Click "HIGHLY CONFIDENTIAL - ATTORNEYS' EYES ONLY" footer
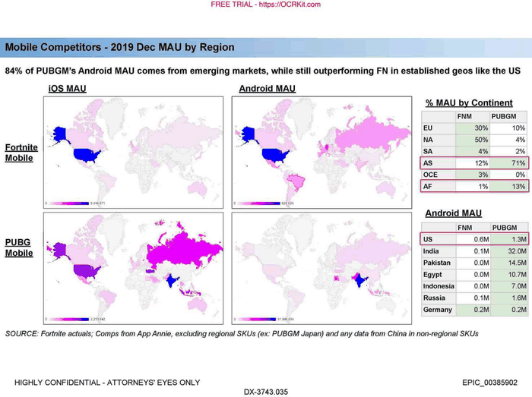532x397 pixels. (x=107, y=383)
